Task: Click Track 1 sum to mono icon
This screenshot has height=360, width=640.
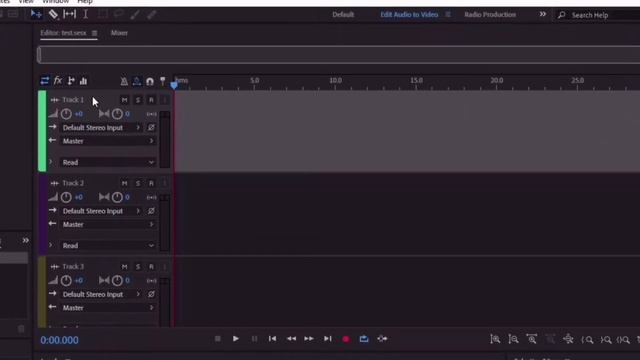Action: point(152,114)
